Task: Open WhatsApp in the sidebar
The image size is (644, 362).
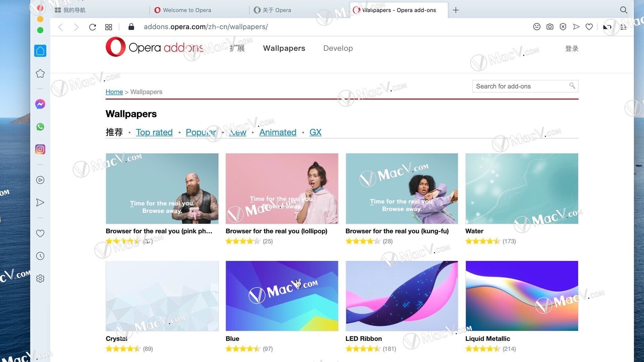Action: point(40,127)
